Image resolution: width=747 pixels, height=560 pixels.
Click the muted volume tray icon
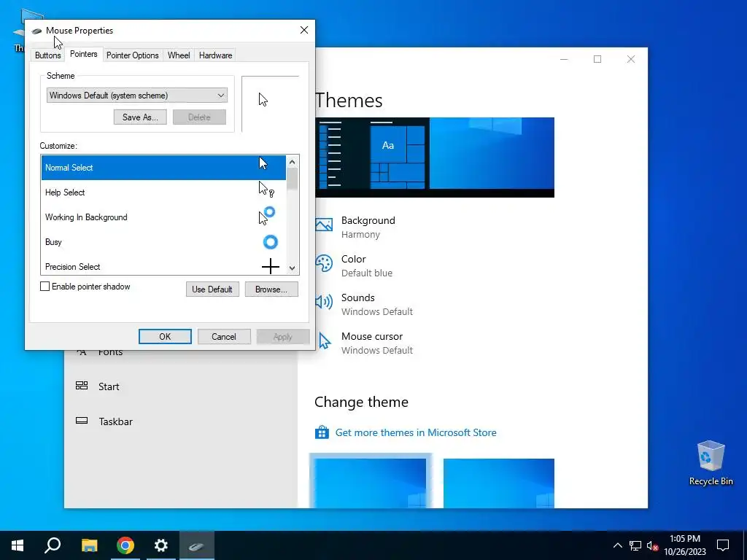(x=652, y=545)
